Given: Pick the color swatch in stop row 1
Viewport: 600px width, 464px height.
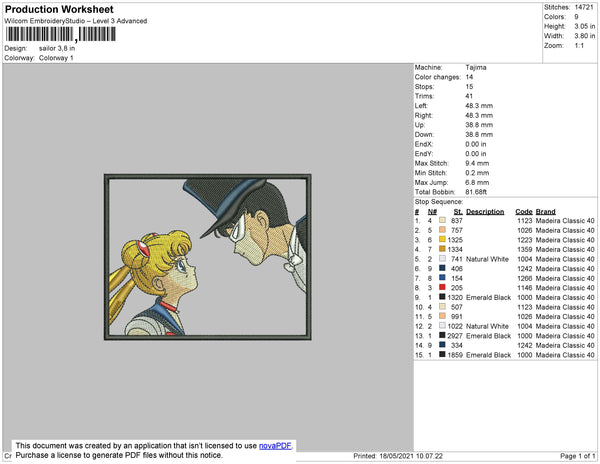Looking at the screenshot, I should (x=442, y=220).
